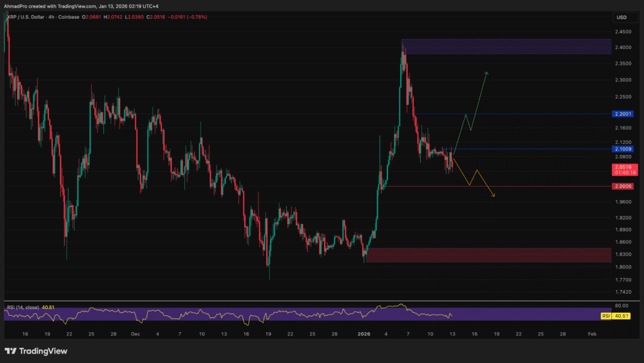
Task: Open the RSI (14, close) indicator legend
Action: click(25, 307)
